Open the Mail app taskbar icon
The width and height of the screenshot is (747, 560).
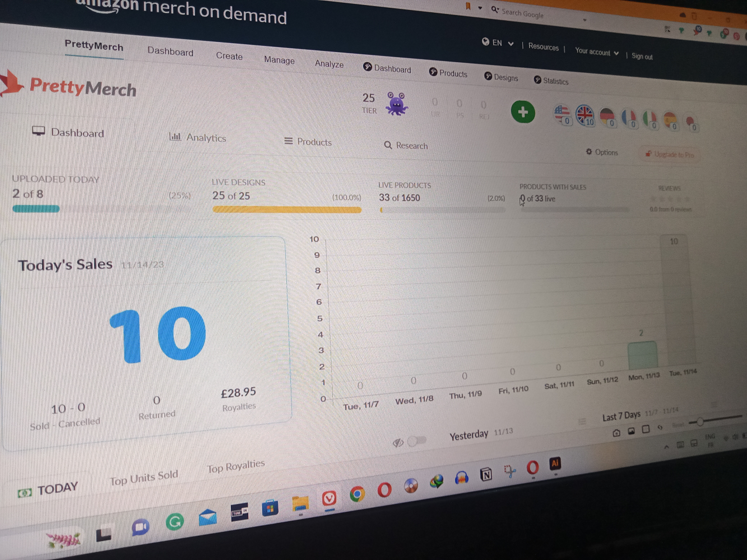pyautogui.click(x=208, y=517)
